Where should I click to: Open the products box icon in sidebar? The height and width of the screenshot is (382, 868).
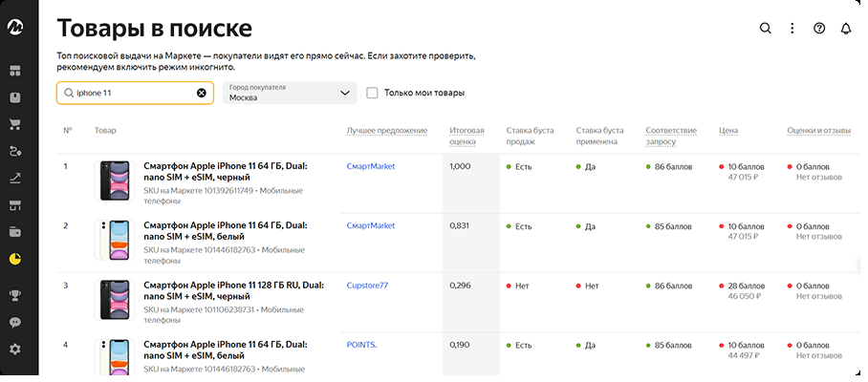[x=15, y=97]
